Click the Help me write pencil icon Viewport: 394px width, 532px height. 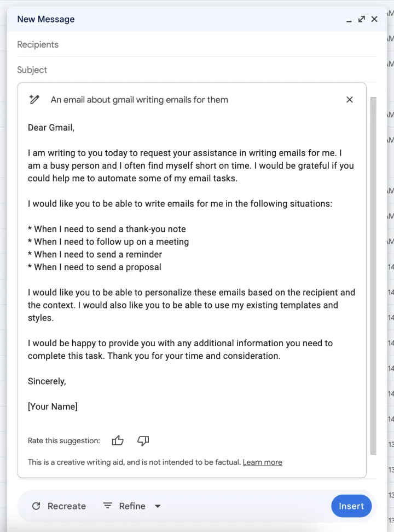point(34,100)
